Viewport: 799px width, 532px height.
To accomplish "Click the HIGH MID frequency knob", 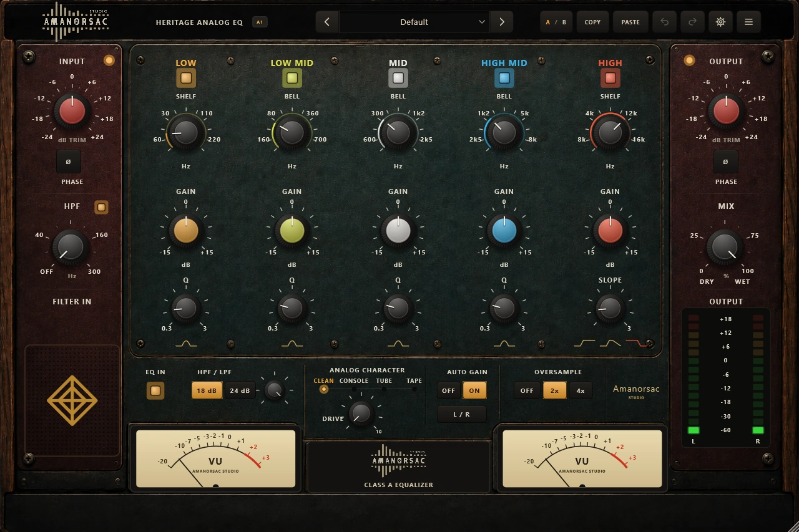I will (504, 132).
